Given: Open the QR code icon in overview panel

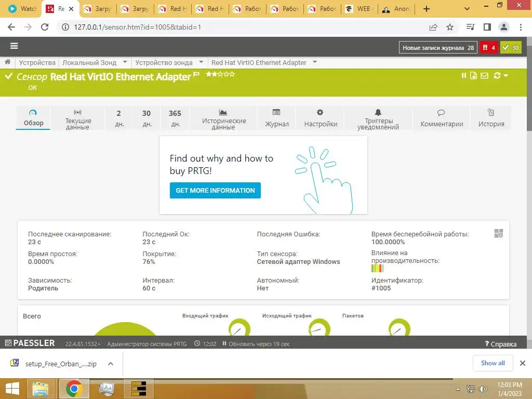Looking at the screenshot, I should [499, 233].
